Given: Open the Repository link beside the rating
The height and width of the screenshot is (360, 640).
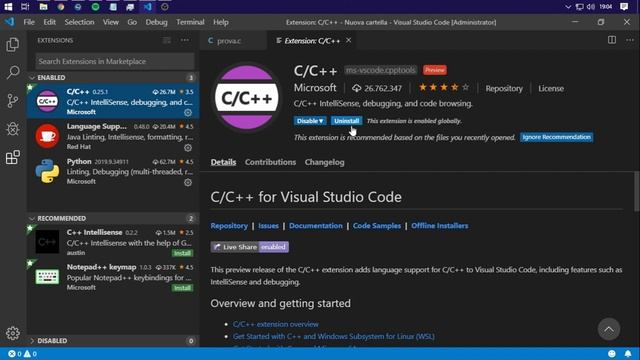Looking at the screenshot, I should 504,89.
